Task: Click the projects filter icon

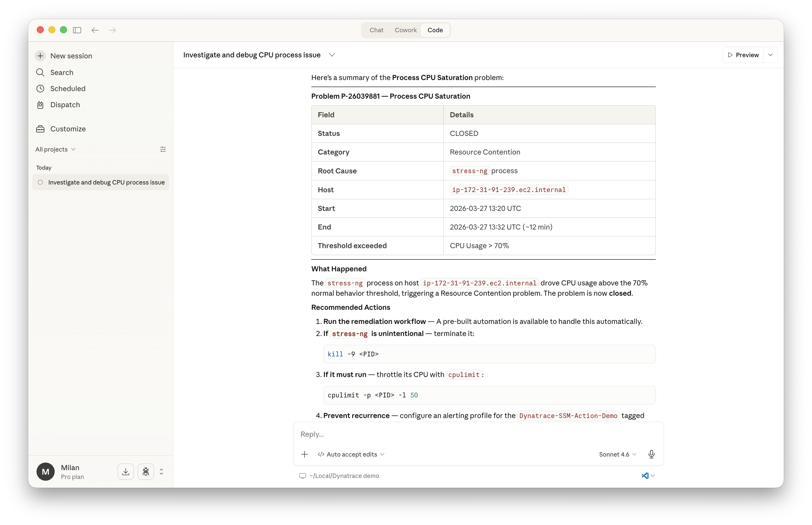Action: pos(163,149)
